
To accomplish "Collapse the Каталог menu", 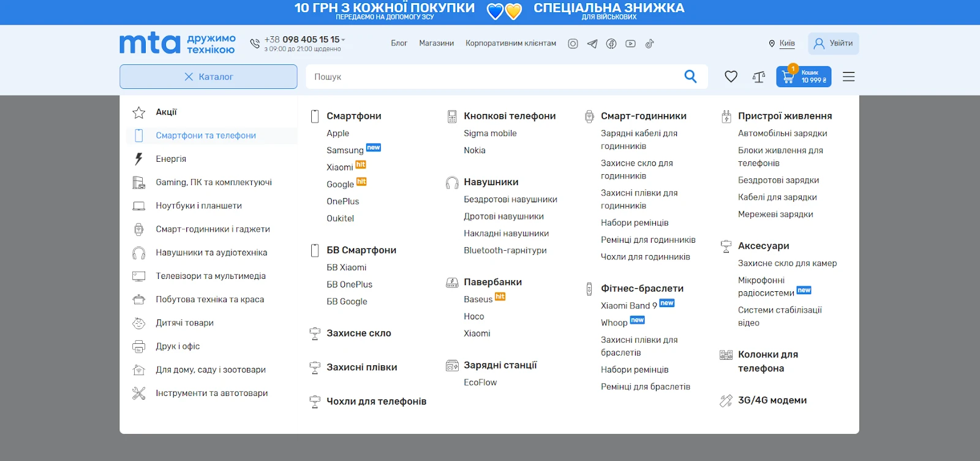I will [x=208, y=77].
